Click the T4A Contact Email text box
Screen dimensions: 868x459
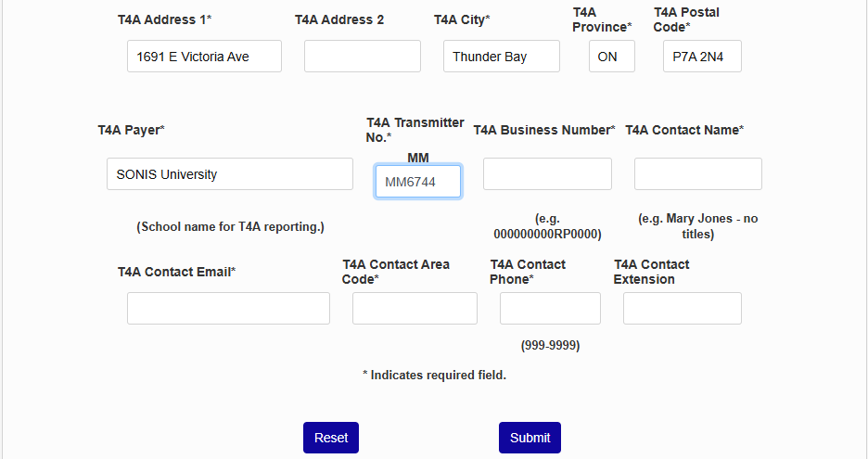click(228, 309)
